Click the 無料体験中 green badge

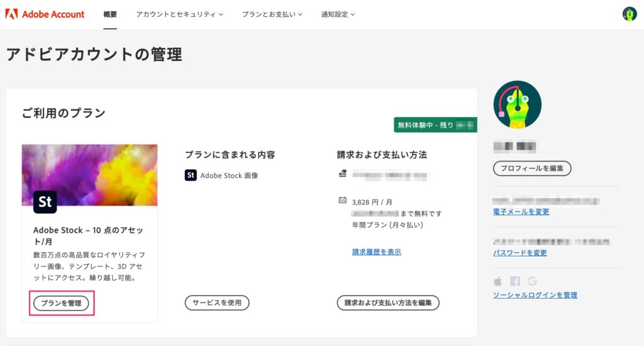pyautogui.click(x=435, y=125)
